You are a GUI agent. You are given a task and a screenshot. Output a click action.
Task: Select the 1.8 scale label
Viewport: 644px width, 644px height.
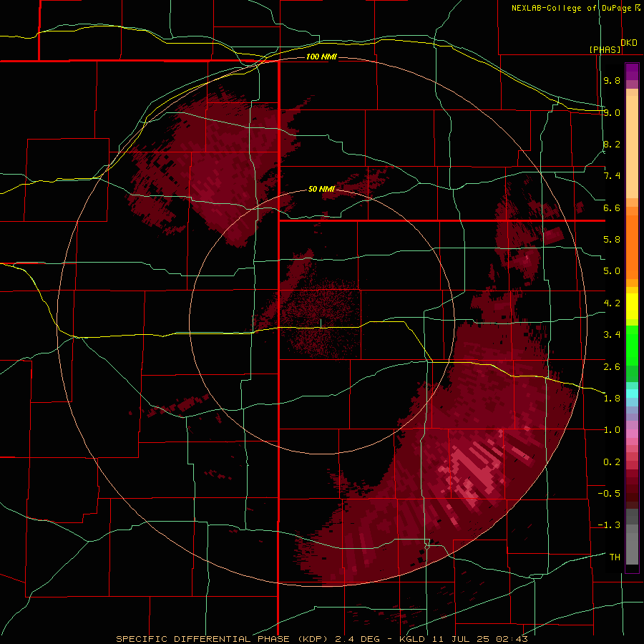(612, 398)
